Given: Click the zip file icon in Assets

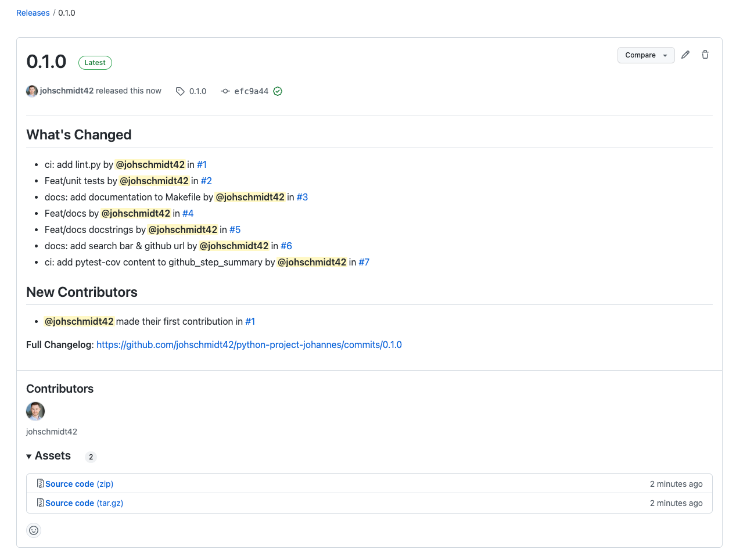Looking at the screenshot, I should point(41,483).
